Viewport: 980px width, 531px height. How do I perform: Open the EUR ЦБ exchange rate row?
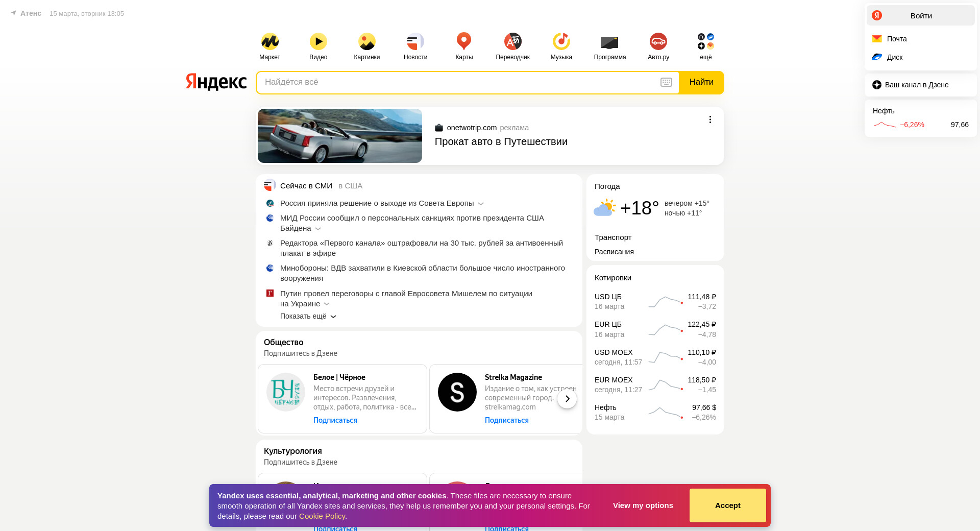click(x=655, y=329)
